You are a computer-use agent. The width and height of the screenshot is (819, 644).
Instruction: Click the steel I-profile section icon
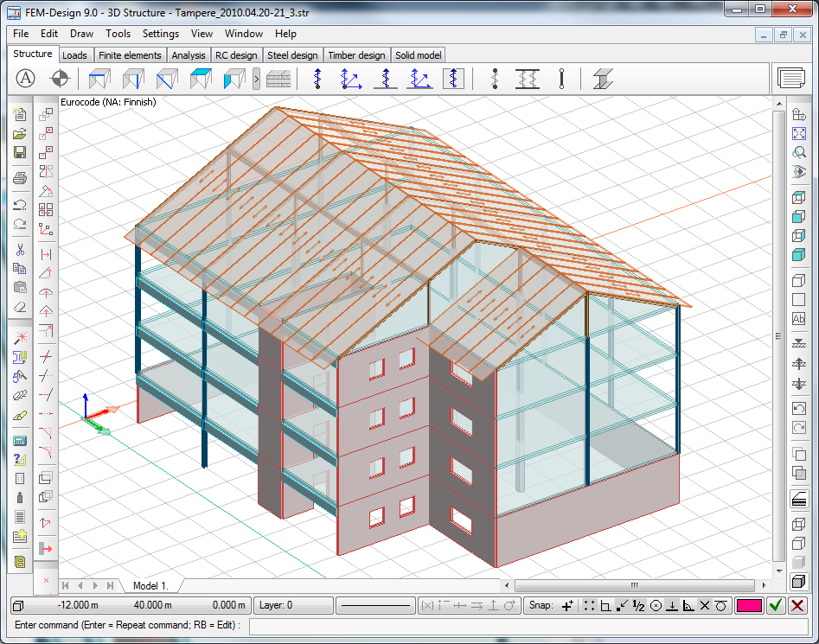coord(603,79)
